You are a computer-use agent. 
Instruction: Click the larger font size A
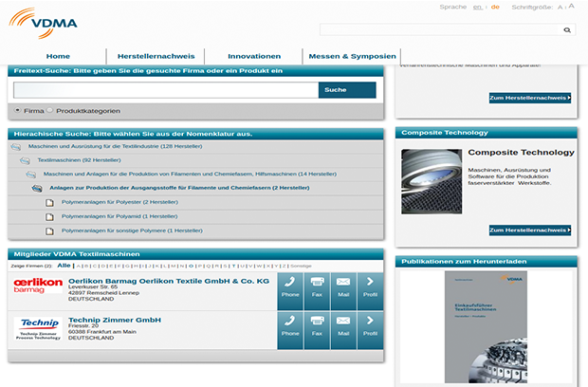571,6
